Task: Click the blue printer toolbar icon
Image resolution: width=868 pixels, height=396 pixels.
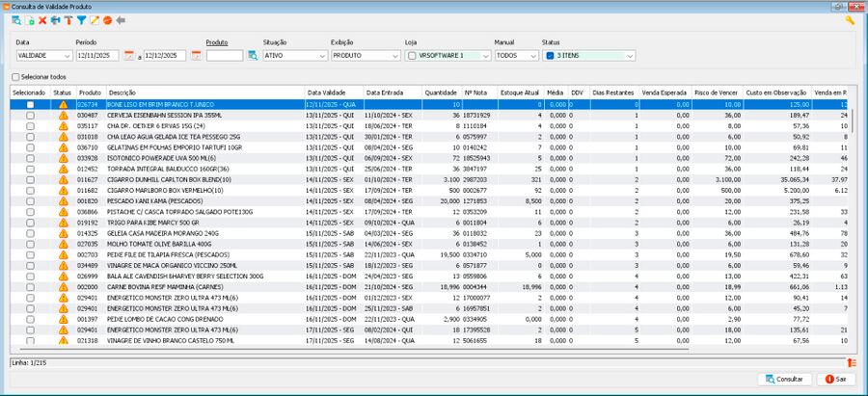Action: (x=55, y=20)
